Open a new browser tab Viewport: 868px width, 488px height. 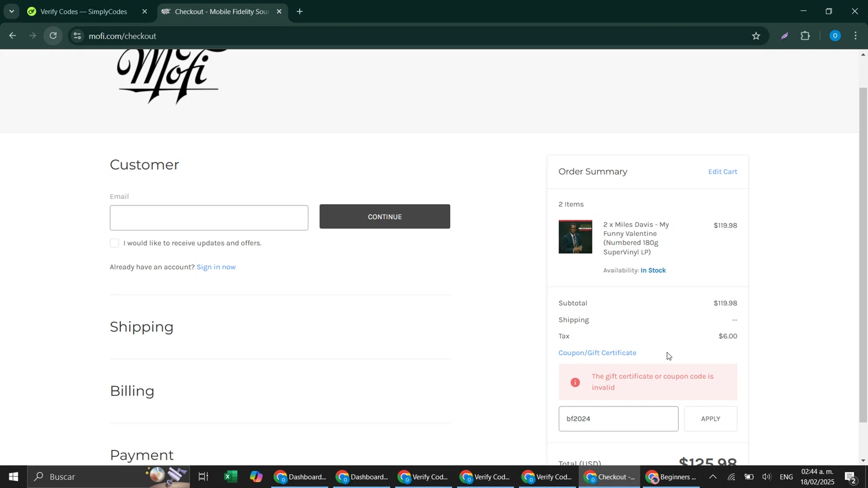click(x=300, y=12)
